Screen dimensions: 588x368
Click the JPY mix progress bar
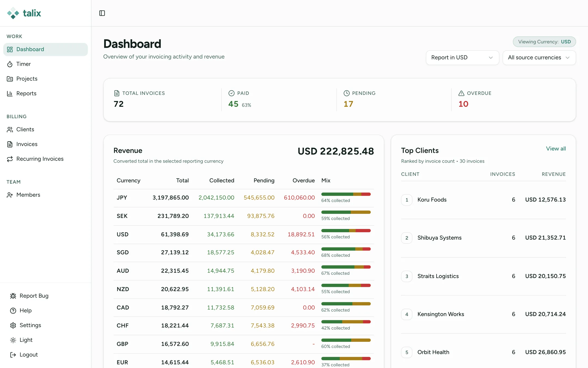(x=346, y=194)
